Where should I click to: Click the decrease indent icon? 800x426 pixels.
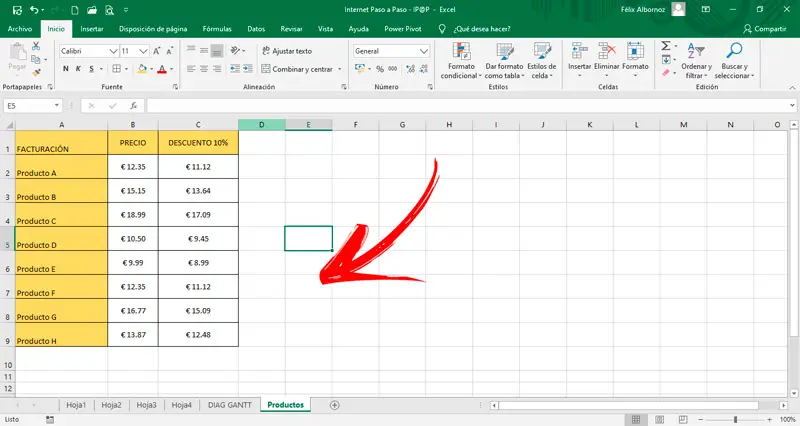click(235, 69)
